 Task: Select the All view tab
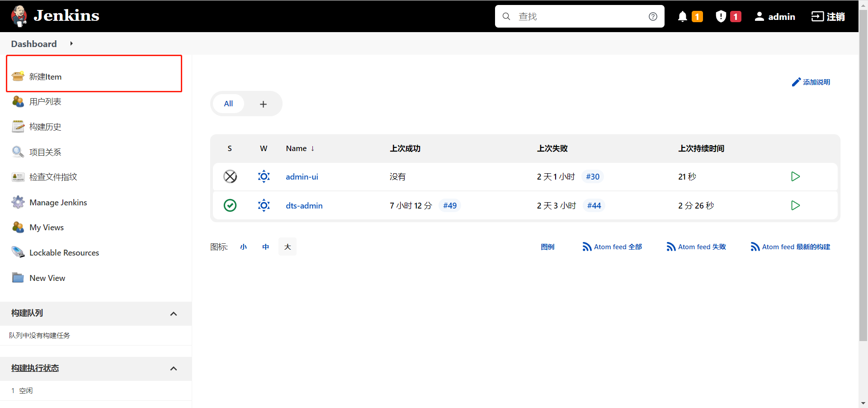point(228,104)
